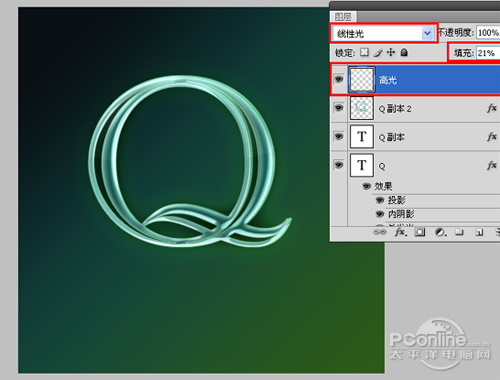Screen dimensions: 500x380
Task: Click the create new layer icon
Action: pos(479,232)
